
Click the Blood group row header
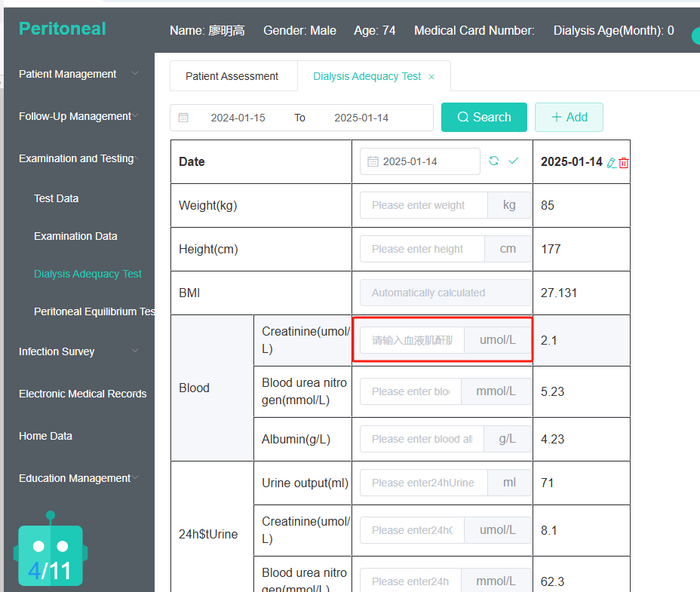click(212, 388)
